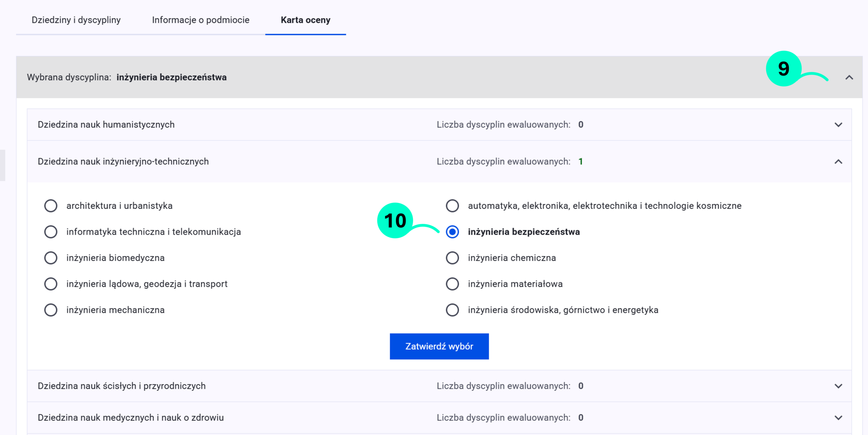
Task: Select architektura i urbanistyka radio button
Action: [x=51, y=206]
